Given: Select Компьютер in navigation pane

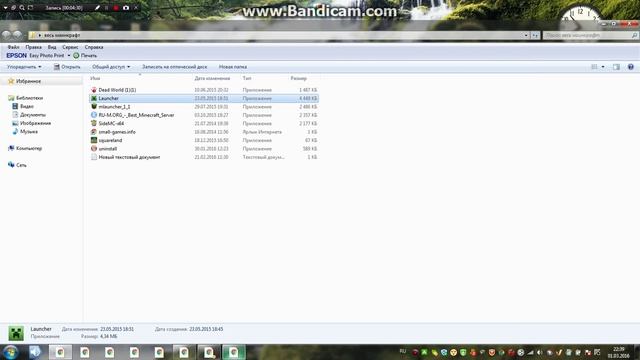Looking at the screenshot, I should 29,148.
